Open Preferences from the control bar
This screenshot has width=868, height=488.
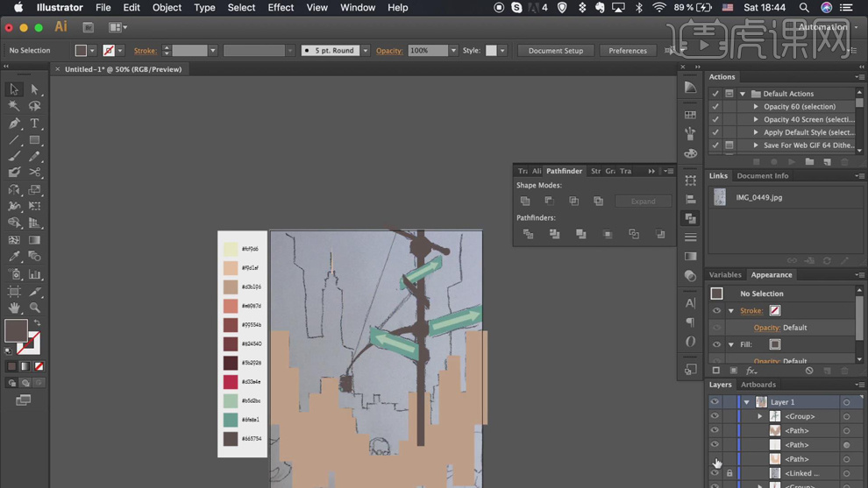pyautogui.click(x=627, y=51)
